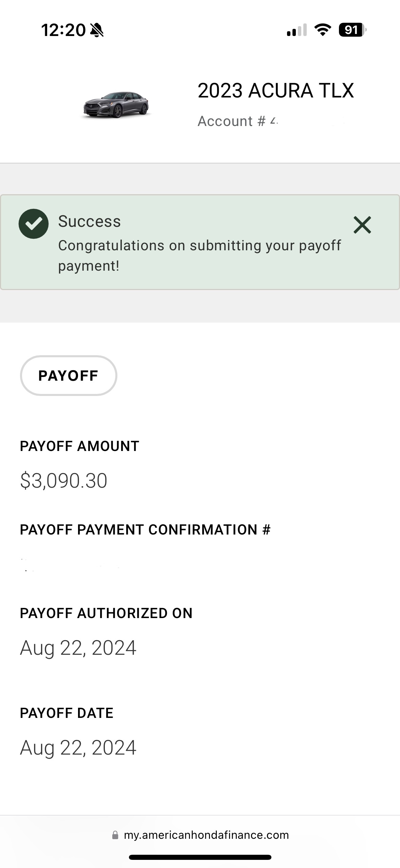Tap the Wi-Fi status icon
The height and width of the screenshot is (868, 400).
coord(323,30)
